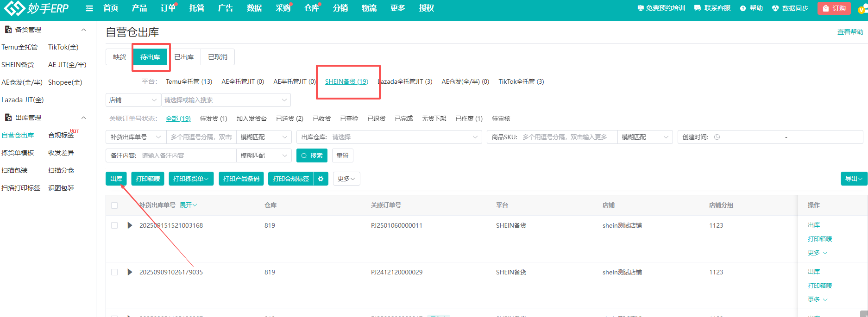The height and width of the screenshot is (317, 868).
Task: Click the 备货管理 section icon
Action: click(x=8, y=30)
